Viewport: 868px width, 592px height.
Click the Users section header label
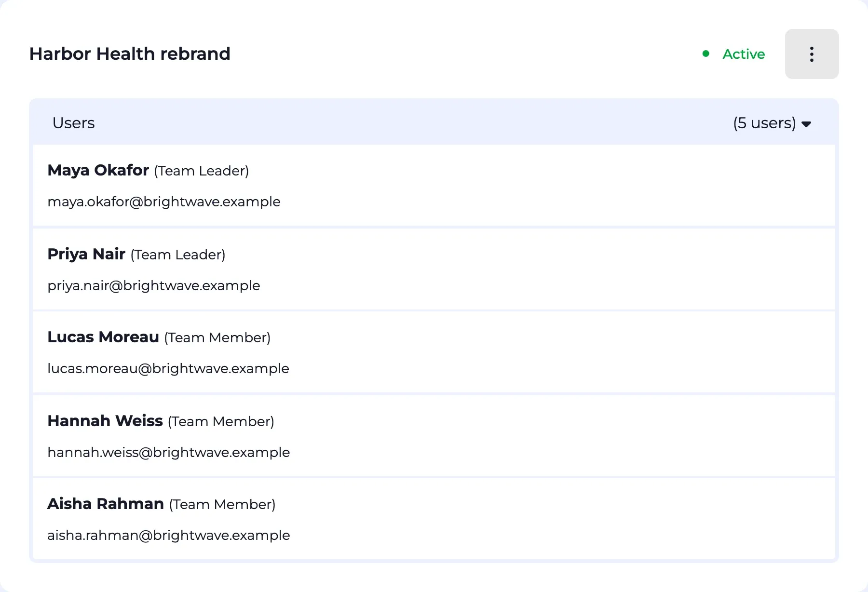73,123
